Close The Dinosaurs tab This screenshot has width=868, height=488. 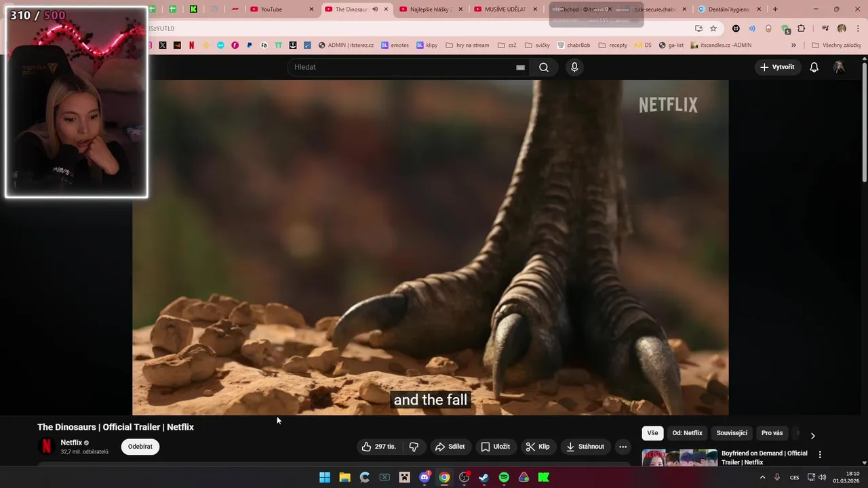pyautogui.click(x=386, y=9)
